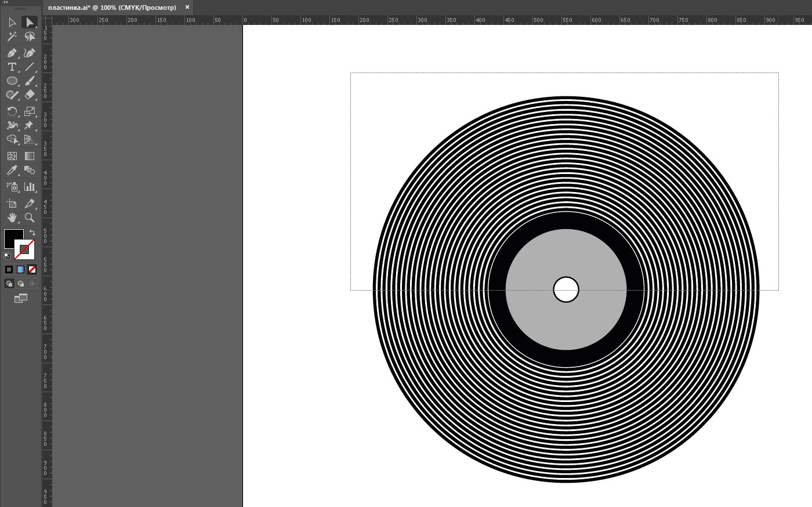812x507 pixels.
Task: Close the пластинка.ai document tab
Action: click(187, 8)
